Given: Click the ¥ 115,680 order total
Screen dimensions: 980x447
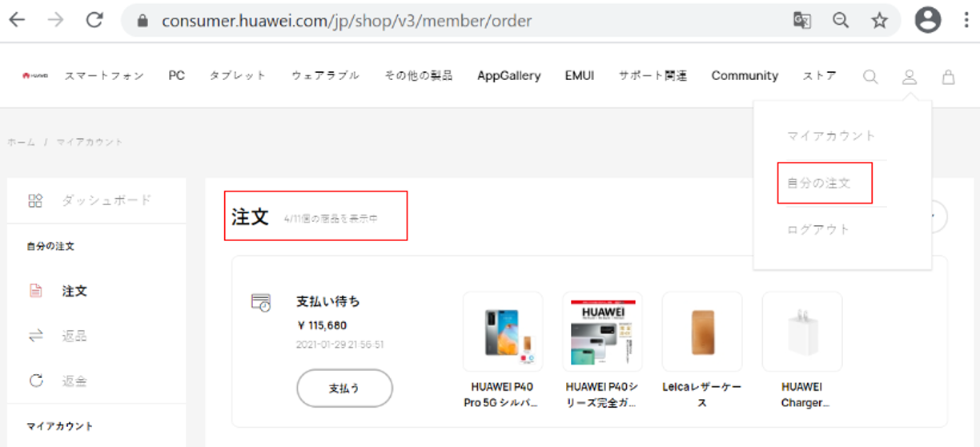Looking at the screenshot, I should (x=322, y=326).
